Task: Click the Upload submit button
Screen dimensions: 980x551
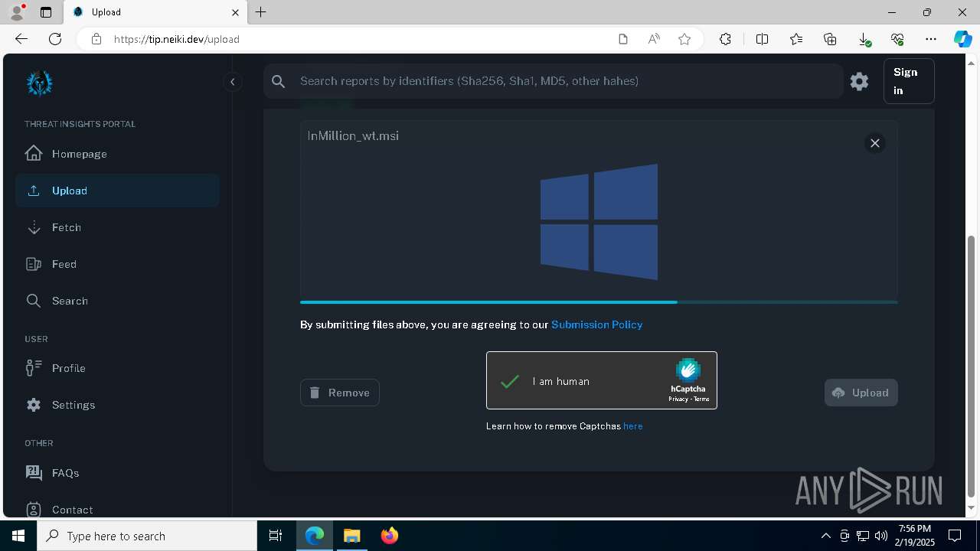Action: [x=861, y=393]
